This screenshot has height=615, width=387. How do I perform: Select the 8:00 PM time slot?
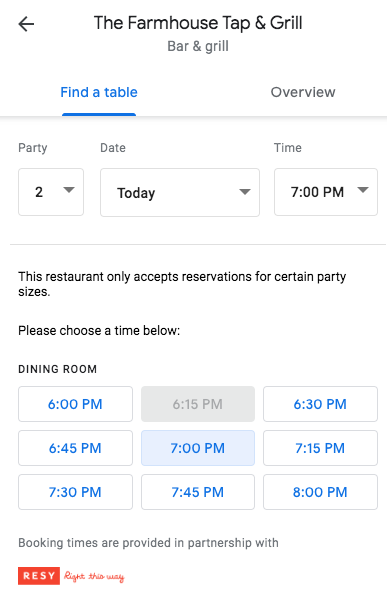coord(320,492)
